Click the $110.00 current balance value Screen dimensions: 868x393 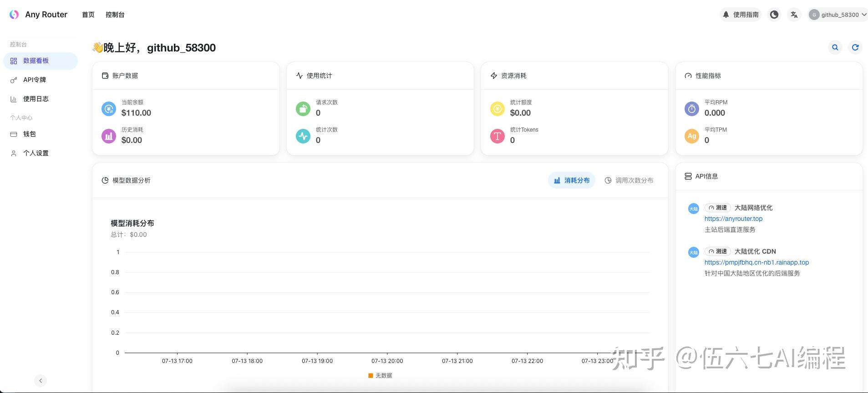pyautogui.click(x=136, y=113)
